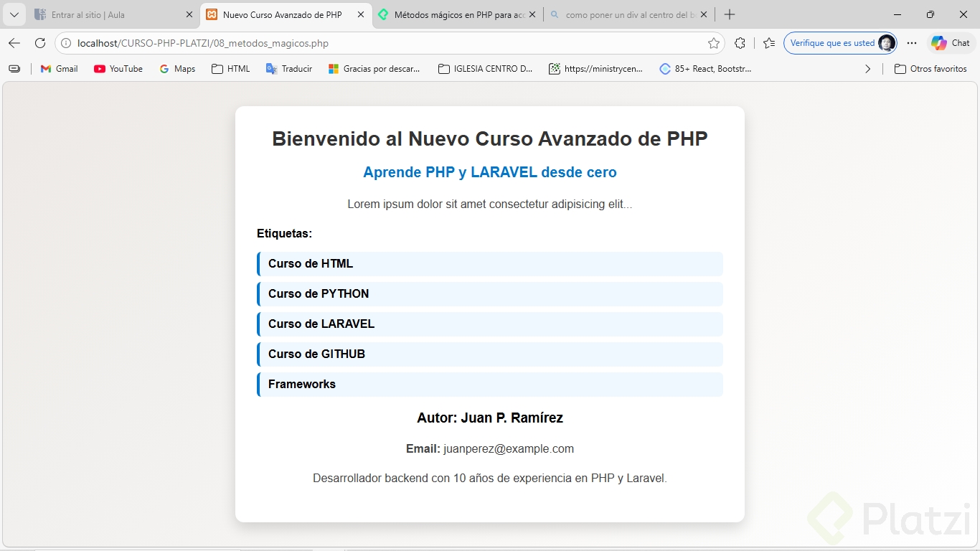The height and width of the screenshot is (551, 980).
Task: Open the browser extensions puzzle icon
Action: point(740,43)
